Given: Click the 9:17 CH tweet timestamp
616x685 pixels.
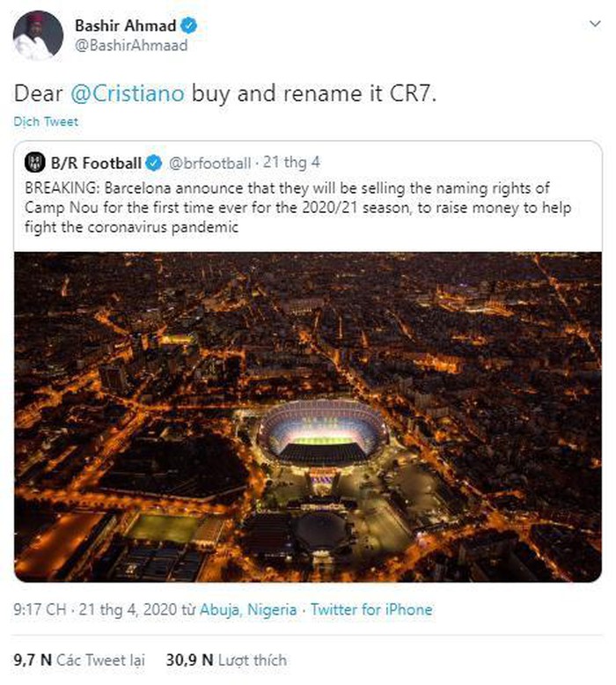Looking at the screenshot, I should click(x=39, y=608).
